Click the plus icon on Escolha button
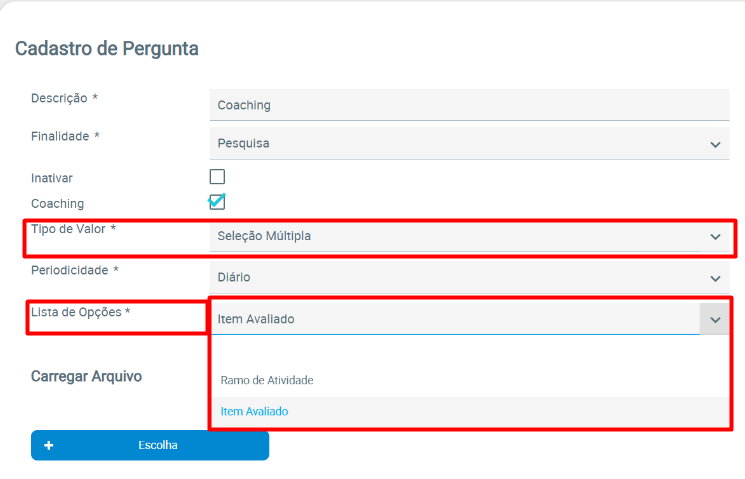 (48, 445)
